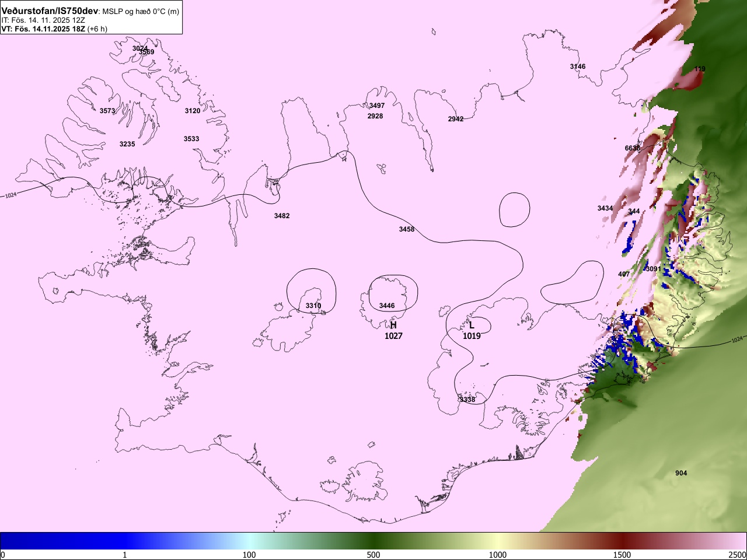
Task: Click the 3091 height value
Action: (x=654, y=269)
